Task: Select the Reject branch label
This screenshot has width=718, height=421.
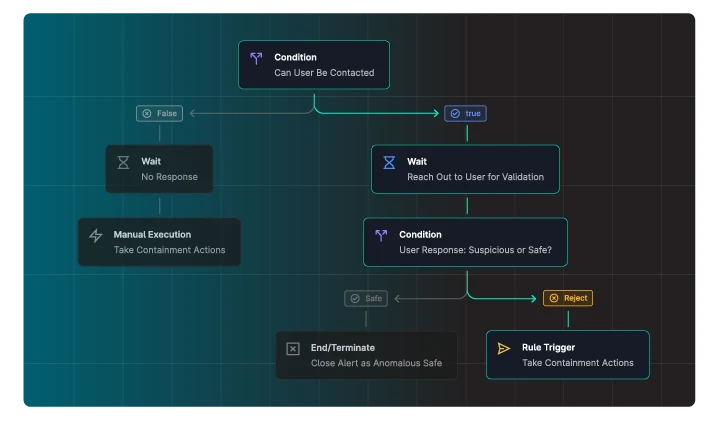Action: (568, 298)
